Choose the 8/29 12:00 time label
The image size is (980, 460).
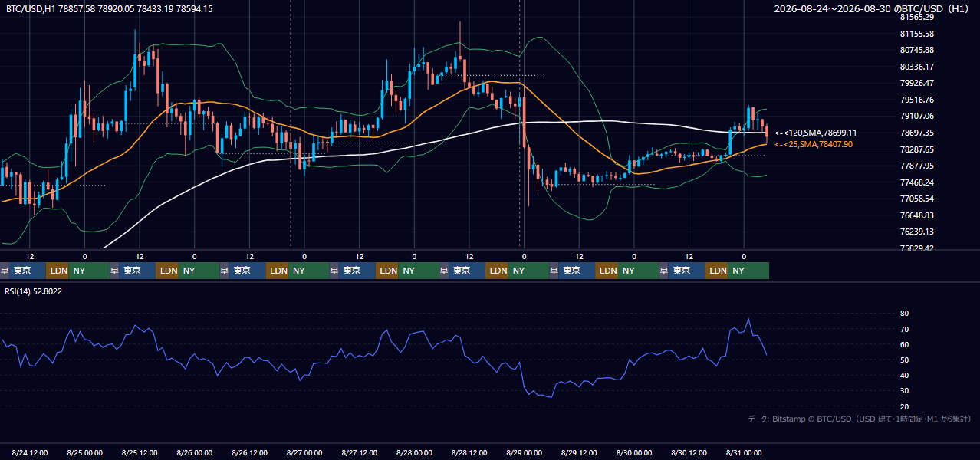point(580,453)
